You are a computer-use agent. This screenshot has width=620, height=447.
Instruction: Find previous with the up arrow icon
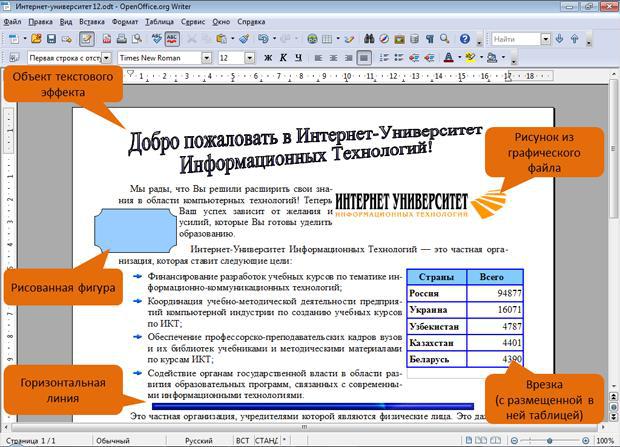(575, 39)
